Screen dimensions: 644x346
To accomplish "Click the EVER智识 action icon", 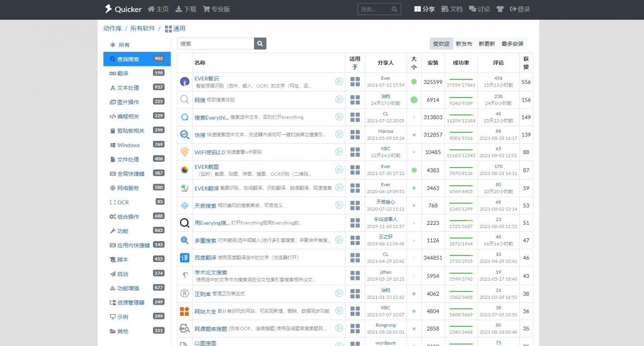I will pos(185,81).
